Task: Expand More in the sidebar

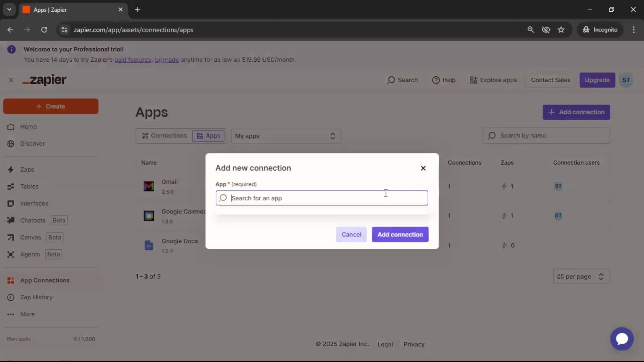Action: click(27, 314)
